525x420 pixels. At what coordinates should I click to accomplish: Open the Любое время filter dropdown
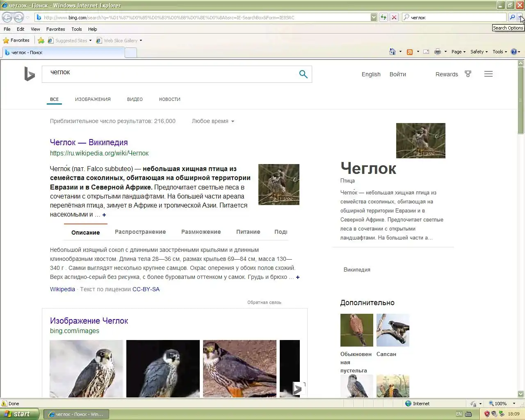(213, 121)
